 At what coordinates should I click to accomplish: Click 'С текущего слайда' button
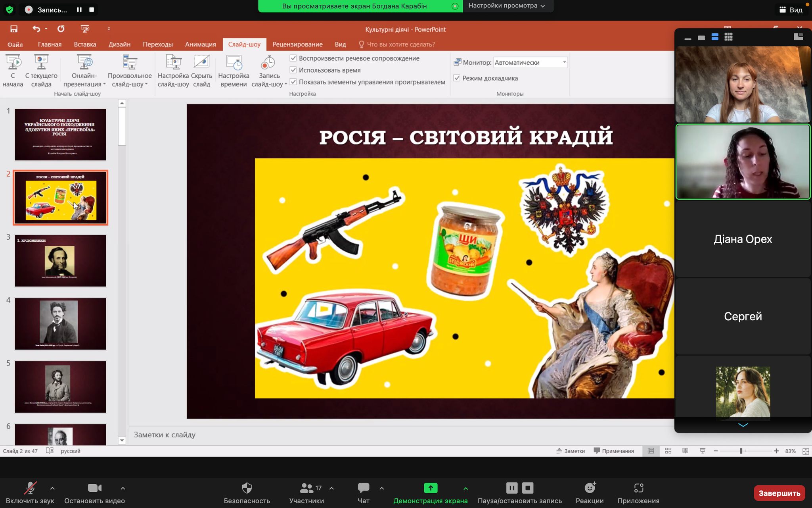click(41, 71)
